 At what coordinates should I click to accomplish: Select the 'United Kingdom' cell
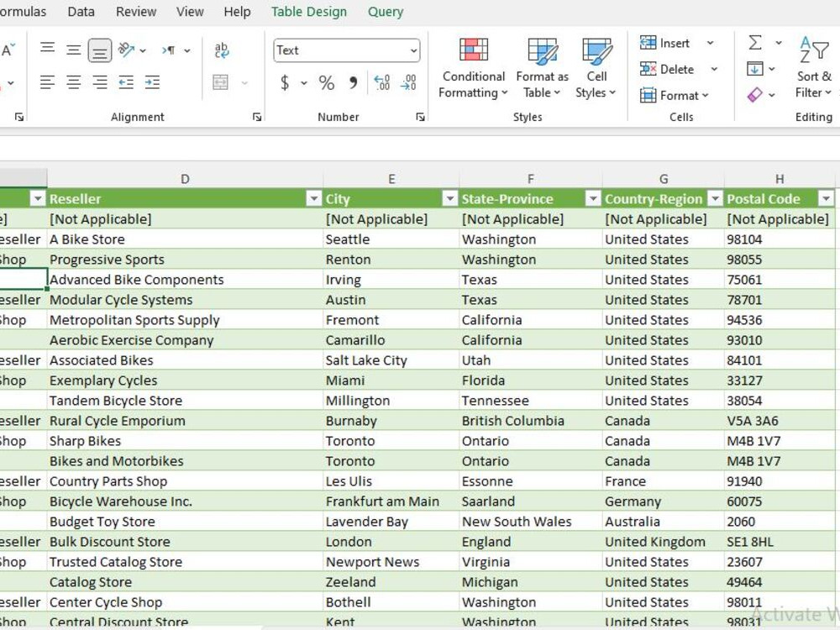point(664,542)
